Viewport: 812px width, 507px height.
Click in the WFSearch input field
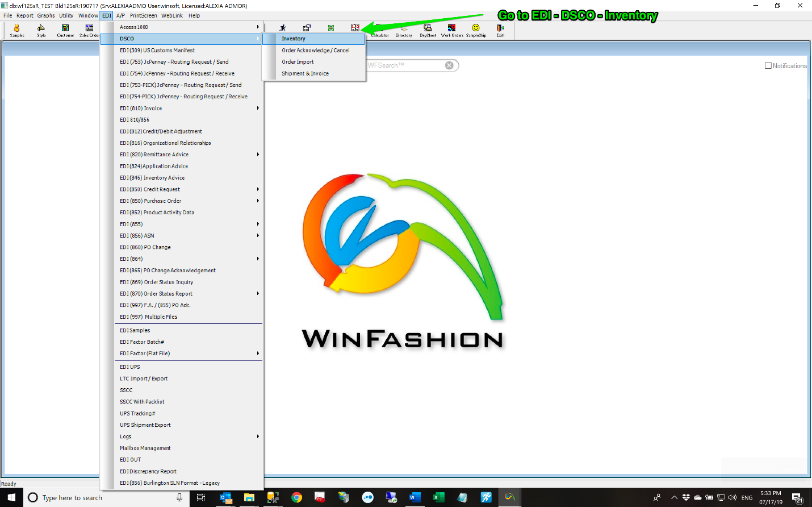404,65
